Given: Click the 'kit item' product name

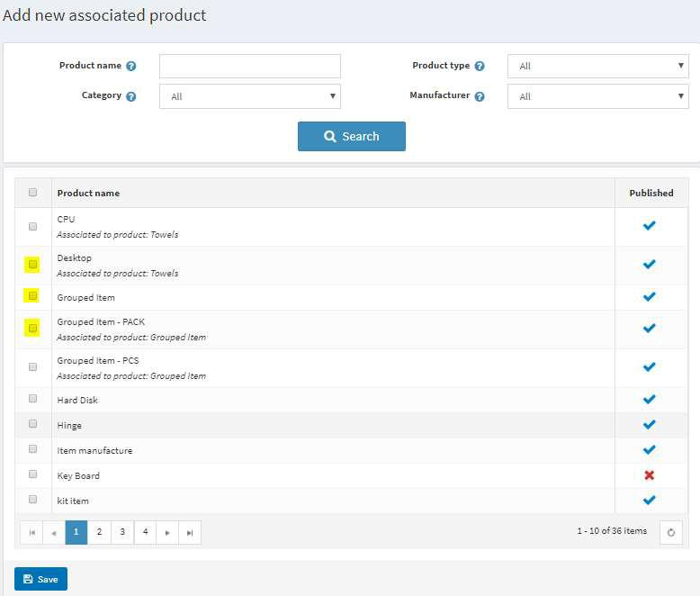Looking at the screenshot, I should (x=73, y=501).
